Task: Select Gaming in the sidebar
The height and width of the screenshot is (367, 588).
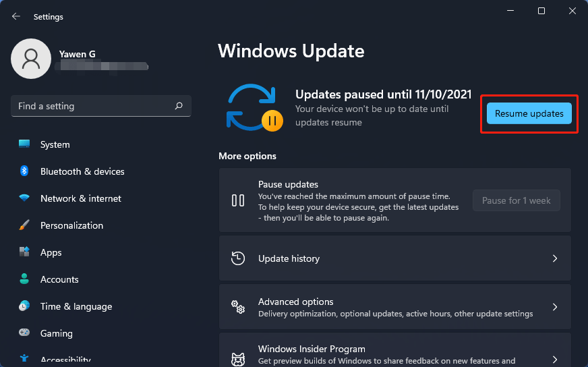Action: tap(101, 333)
